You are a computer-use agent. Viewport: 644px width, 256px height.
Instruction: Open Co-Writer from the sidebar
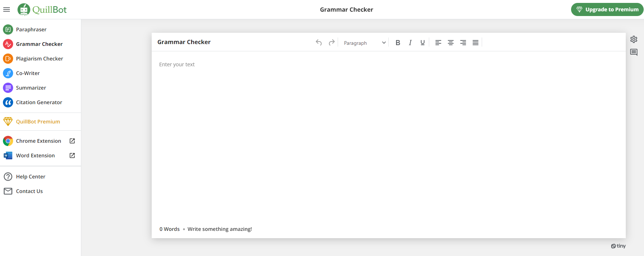point(28,73)
